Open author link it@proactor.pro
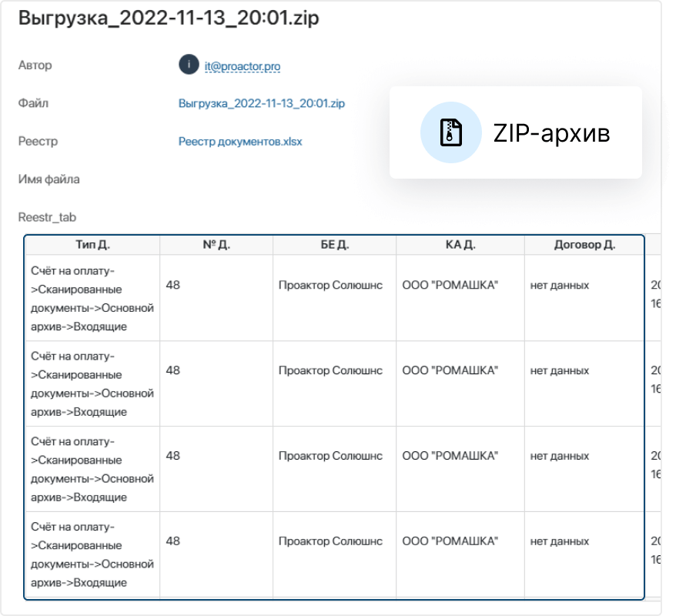Viewport: 696px width, 616px height. tap(243, 66)
